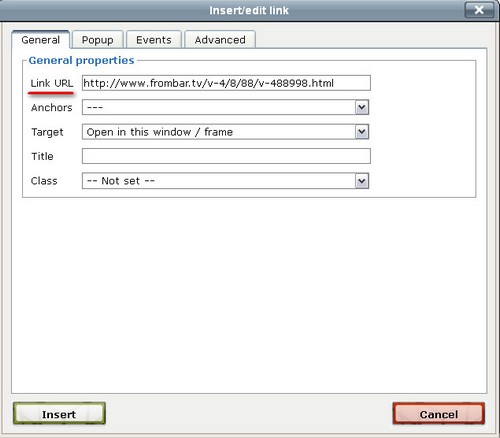
Task: Click the Anchors label
Action: 52,108
